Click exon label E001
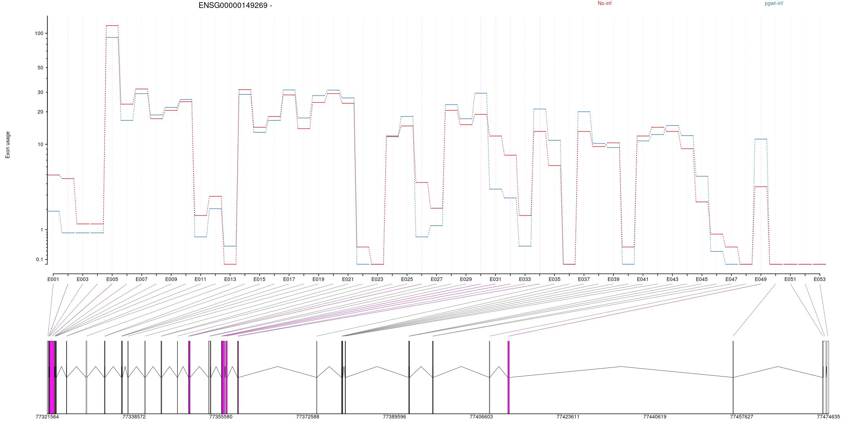Screen dimensions: 868x434 coord(53,279)
